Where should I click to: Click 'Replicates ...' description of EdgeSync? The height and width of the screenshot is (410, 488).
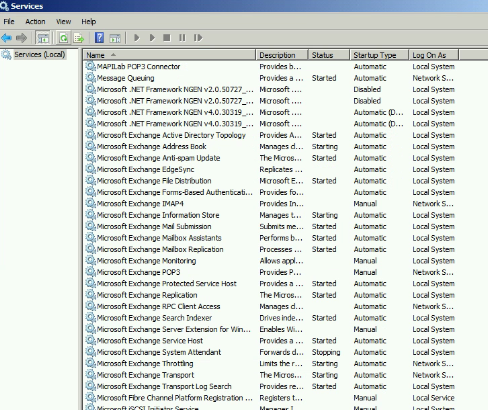pos(281,169)
